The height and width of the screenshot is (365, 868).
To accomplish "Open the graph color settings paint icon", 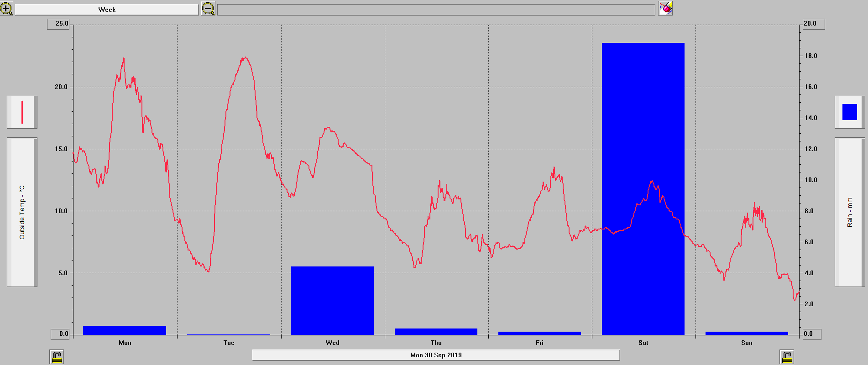I will 665,9.
